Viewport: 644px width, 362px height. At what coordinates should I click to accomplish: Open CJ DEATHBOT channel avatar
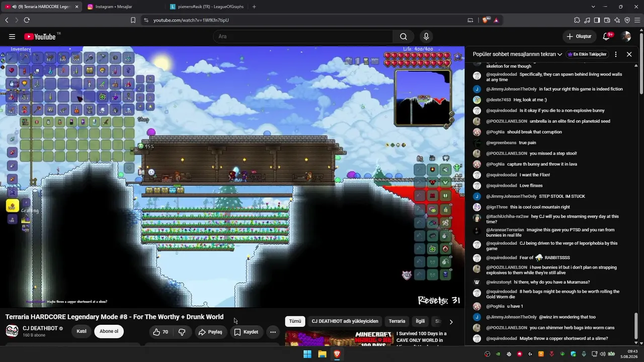[x=12, y=331]
